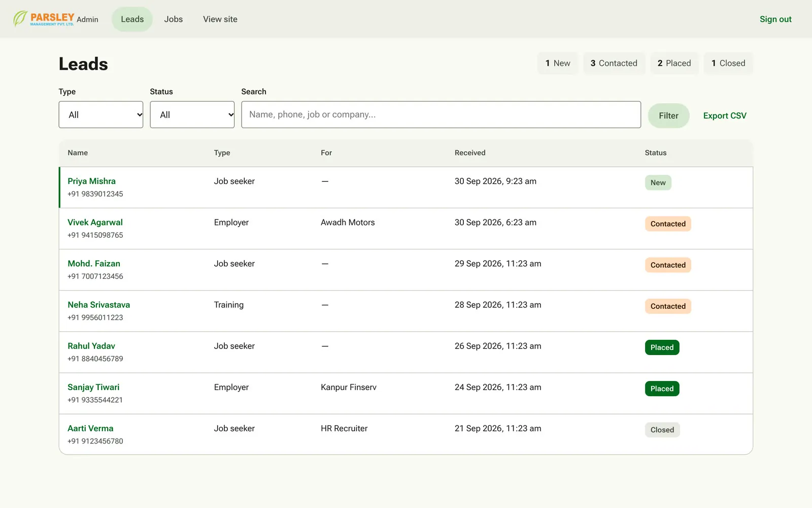Click Placed badge in Sanjay Tiwari's row
Viewport: 812px width, 508px height.
click(662, 389)
